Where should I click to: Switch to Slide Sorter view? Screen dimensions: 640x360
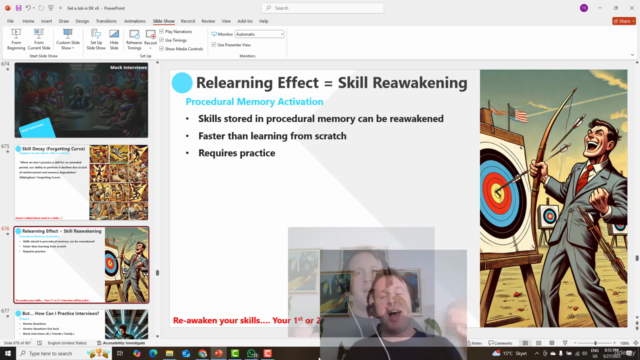click(x=538, y=343)
